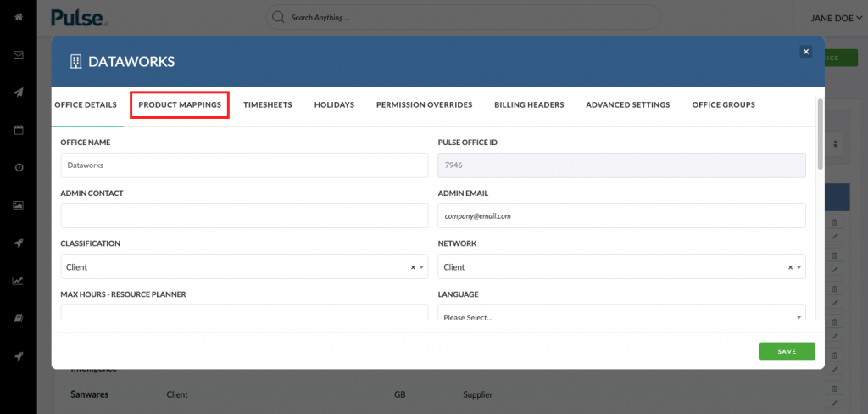The image size is (868, 414).
Task: Open the book icon in sidebar
Action: (x=19, y=318)
